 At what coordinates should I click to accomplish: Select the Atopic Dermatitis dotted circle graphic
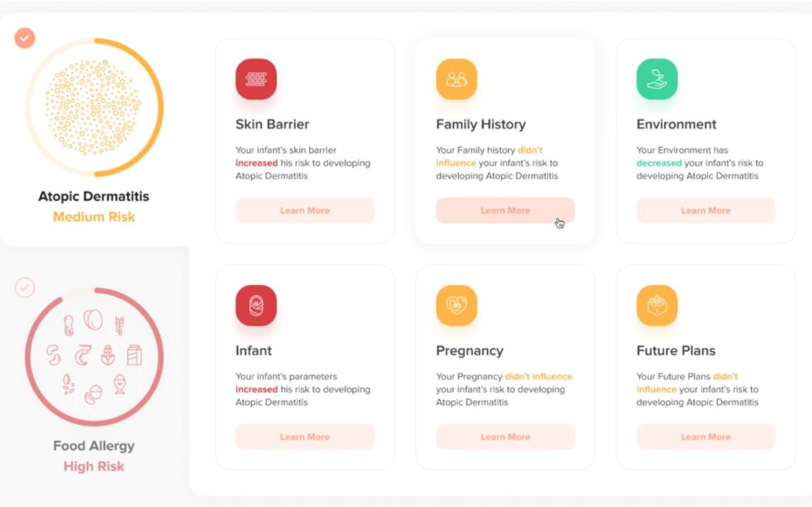click(94, 107)
